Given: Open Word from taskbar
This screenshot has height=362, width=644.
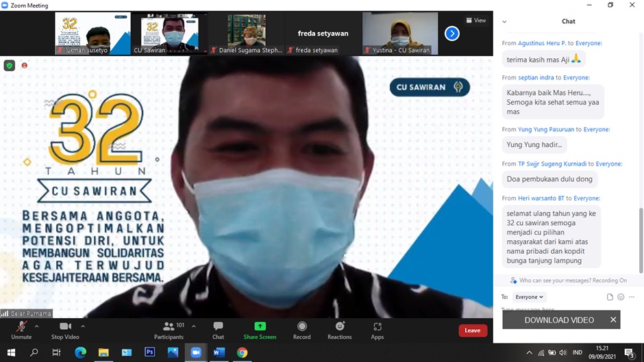Looking at the screenshot, I should pos(219,352).
